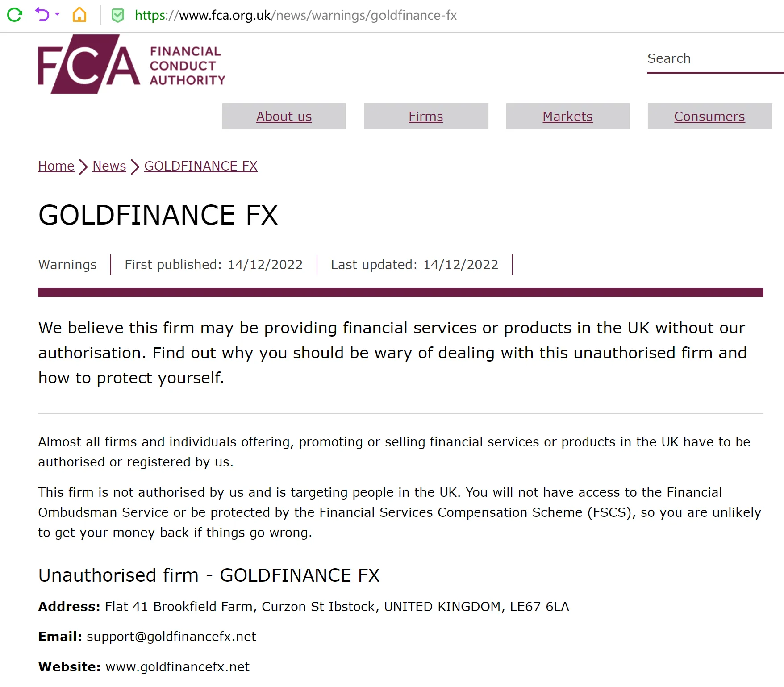
Task: Click the Financial Conduct Authority logo text
Action: tap(188, 66)
